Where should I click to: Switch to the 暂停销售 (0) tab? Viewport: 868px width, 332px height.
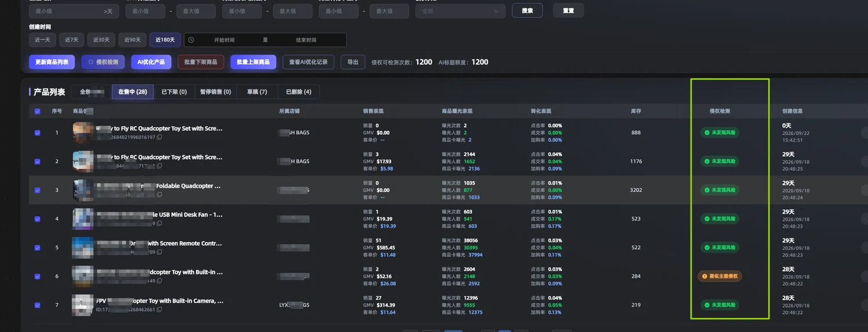216,91
